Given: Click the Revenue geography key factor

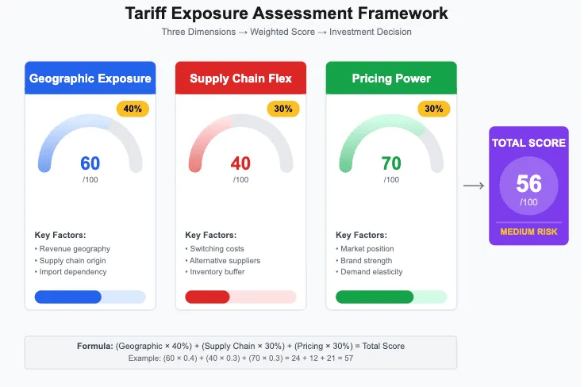Looking at the screenshot, I should (x=75, y=249).
